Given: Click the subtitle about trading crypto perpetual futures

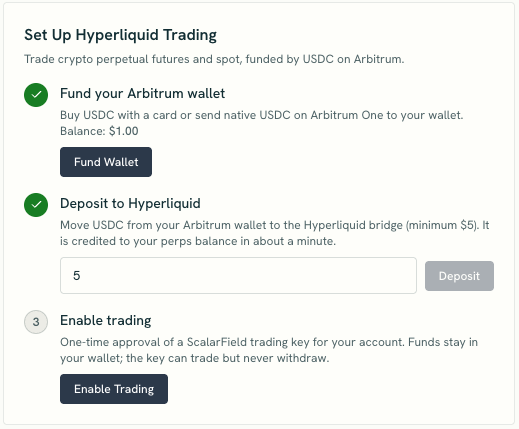Looking at the screenshot, I should (214, 59).
